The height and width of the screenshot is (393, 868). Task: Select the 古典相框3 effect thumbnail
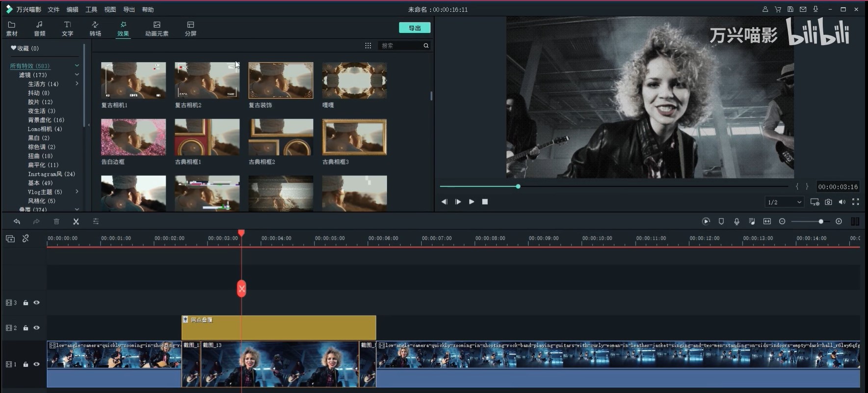coord(354,137)
